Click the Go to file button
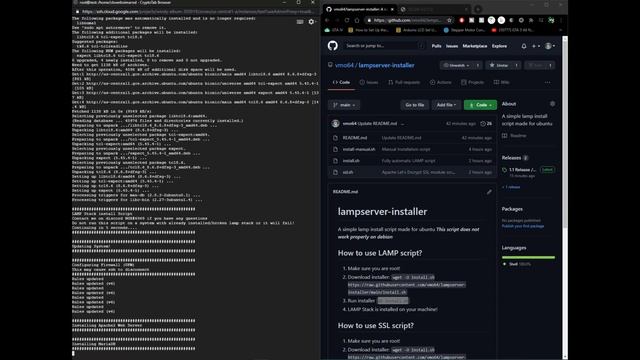This screenshot has height=360, width=640. click(x=415, y=105)
